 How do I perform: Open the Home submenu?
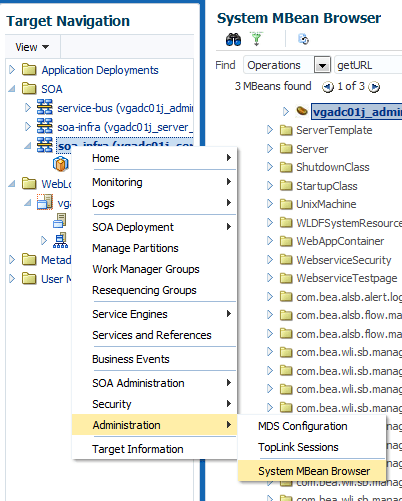point(154,158)
